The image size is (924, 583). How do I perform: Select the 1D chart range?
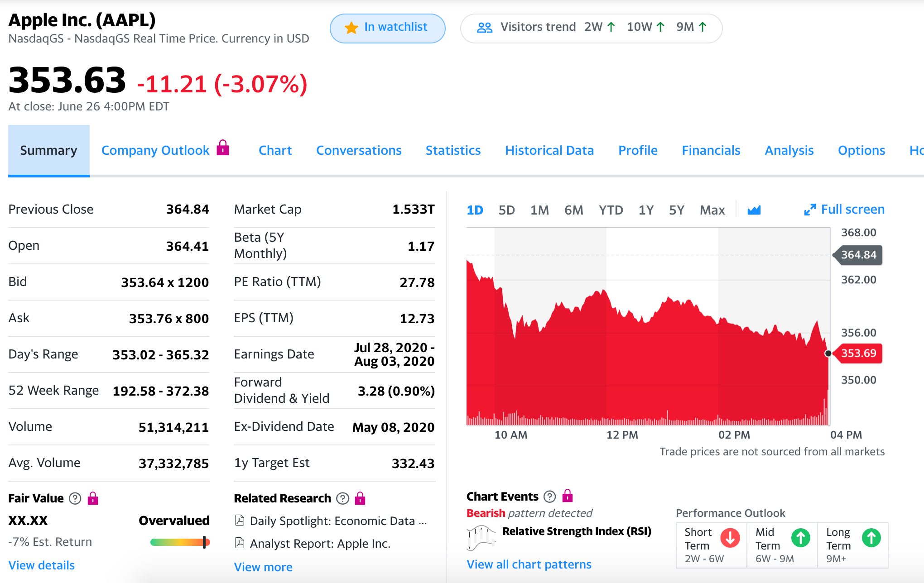pos(475,210)
